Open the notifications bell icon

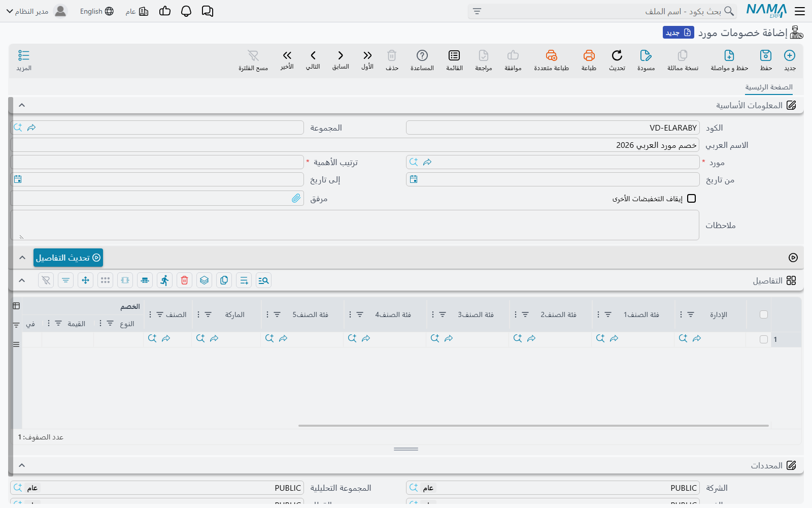186,11
